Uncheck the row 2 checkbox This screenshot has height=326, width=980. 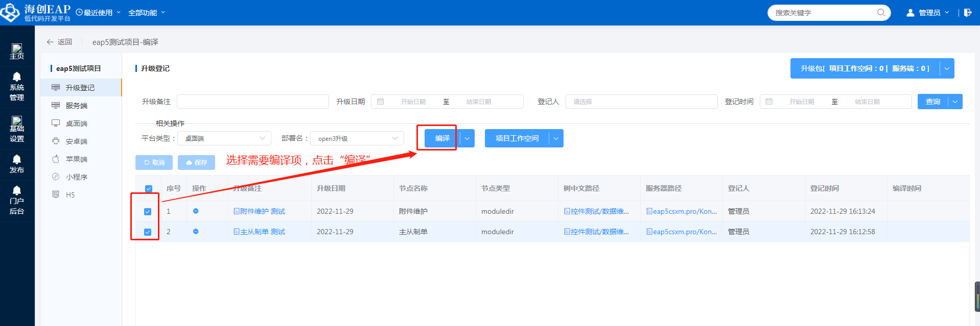(148, 232)
